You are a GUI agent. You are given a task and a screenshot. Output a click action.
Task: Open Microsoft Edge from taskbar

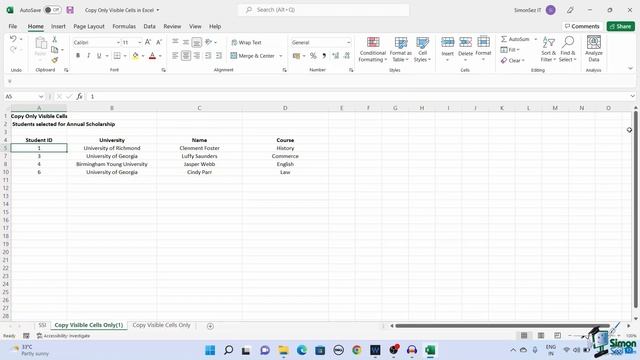302,350
